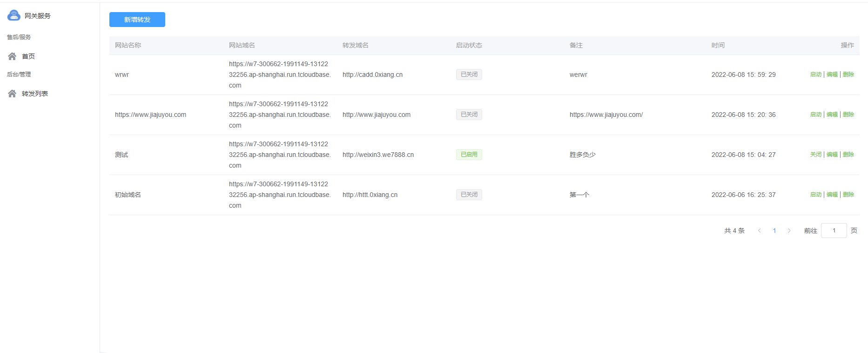Click 删除 for the 测试 row
The image size is (868, 353).
[848, 155]
